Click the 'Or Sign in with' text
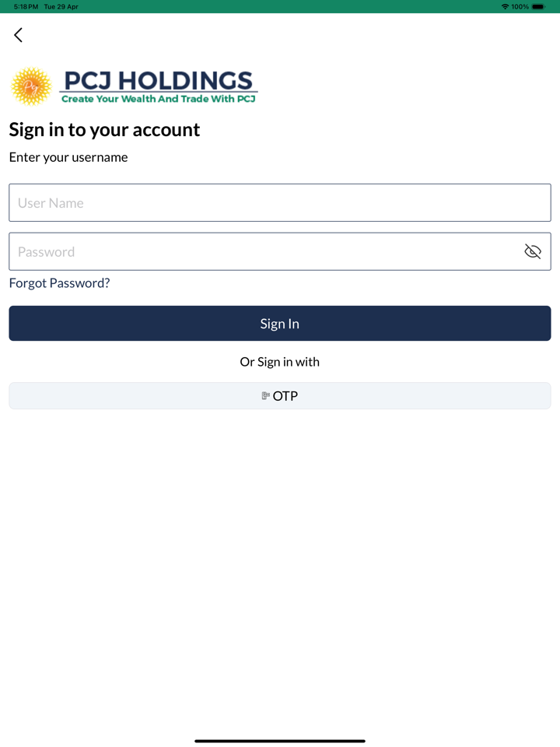Image resolution: width=560 pixels, height=747 pixels. click(280, 362)
